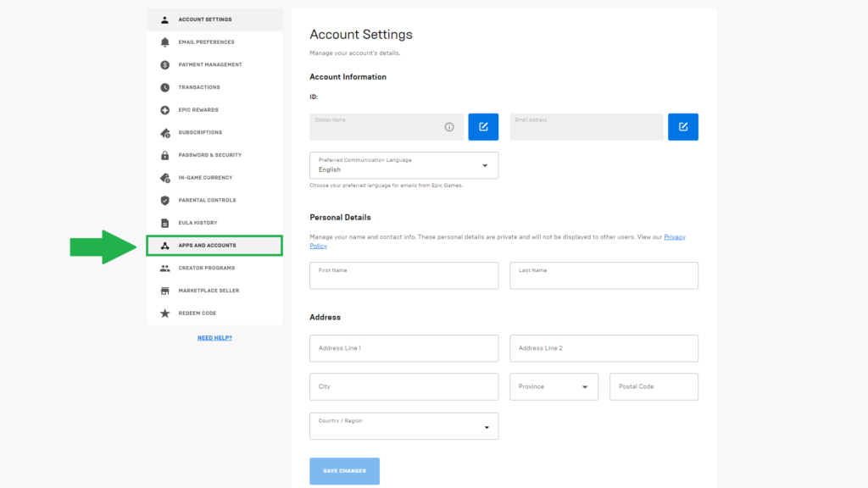Select the In-Game Currency menu entry
This screenshot has width=868, height=488.
coord(164,177)
